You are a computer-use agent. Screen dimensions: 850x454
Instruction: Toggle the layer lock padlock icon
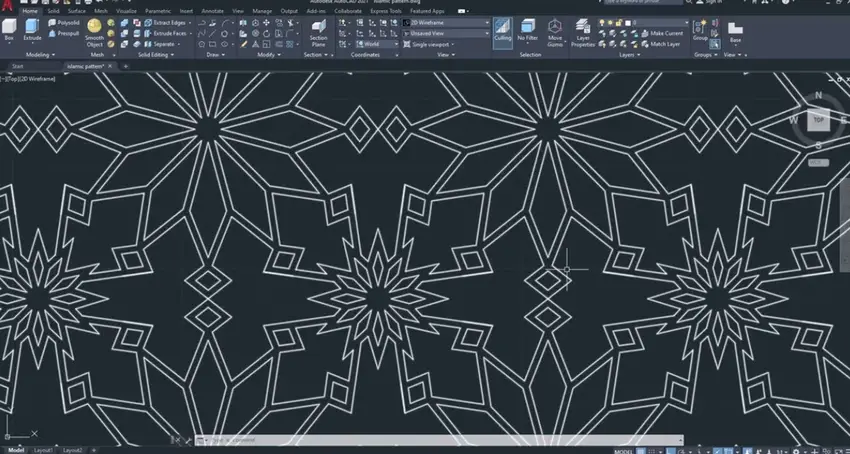pyautogui.click(x=619, y=23)
